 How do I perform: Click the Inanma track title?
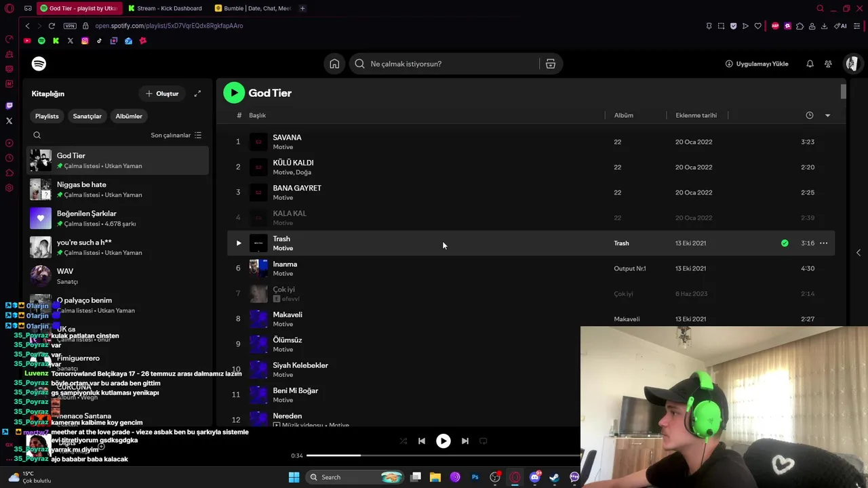[x=285, y=264]
